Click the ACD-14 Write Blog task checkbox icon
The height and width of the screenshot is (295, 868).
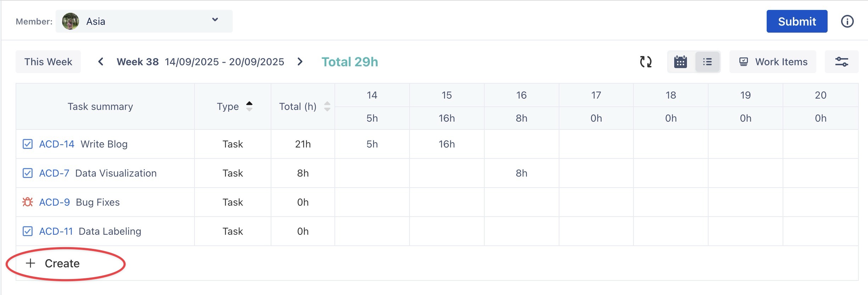coord(28,144)
